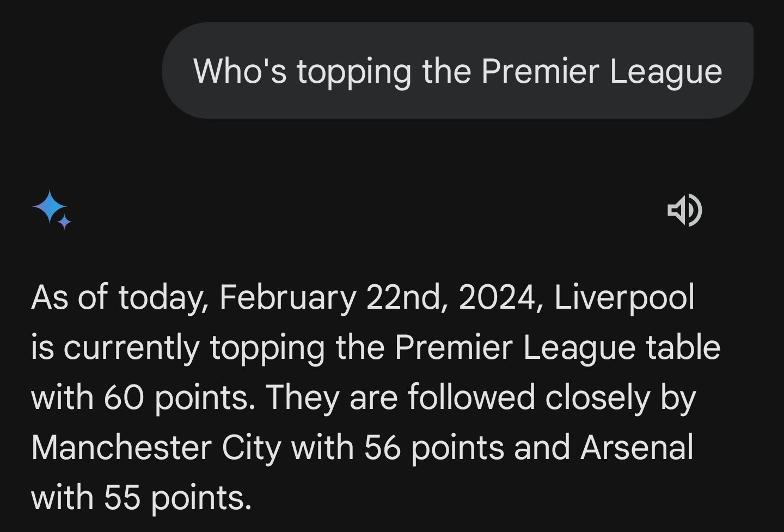Click the word "topping" in the prompt bubble
The image size is (784, 532).
tap(354, 72)
